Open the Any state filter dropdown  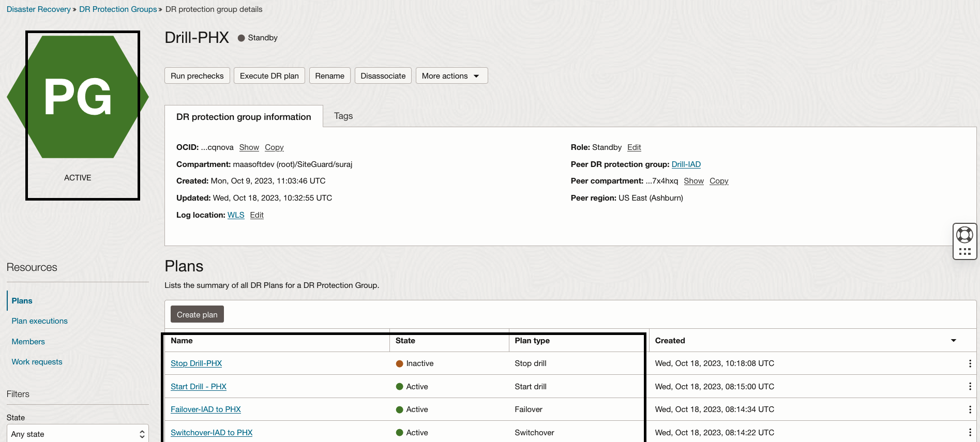[x=78, y=434]
